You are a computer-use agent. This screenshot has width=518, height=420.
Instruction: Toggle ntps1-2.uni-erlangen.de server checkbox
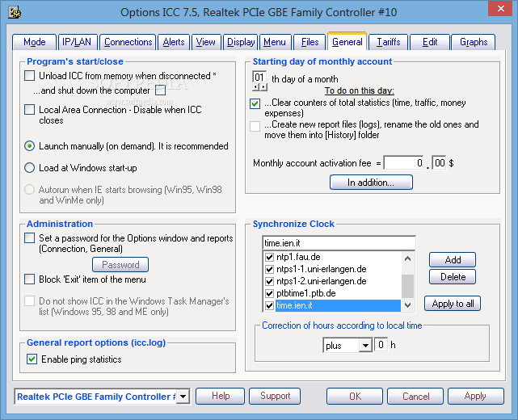(x=270, y=281)
